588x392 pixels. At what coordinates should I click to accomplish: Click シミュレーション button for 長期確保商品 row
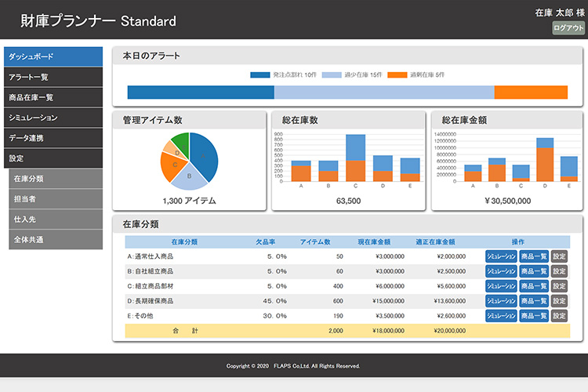pyautogui.click(x=501, y=301)
